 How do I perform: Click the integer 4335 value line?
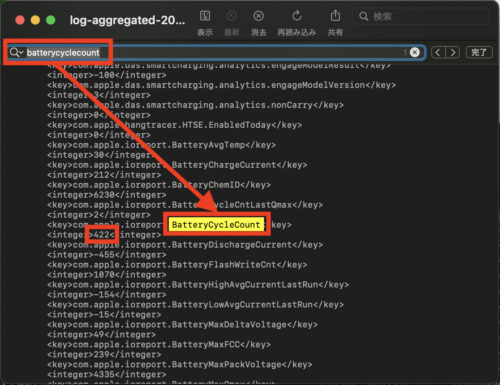coord(107,375)
